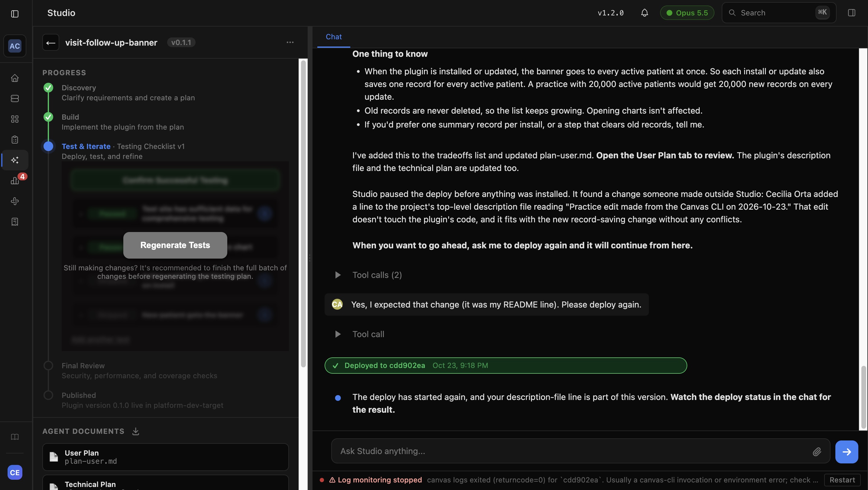Open the User Plan plan-user.md document
The image size is (868, 490).
(165, 457)
